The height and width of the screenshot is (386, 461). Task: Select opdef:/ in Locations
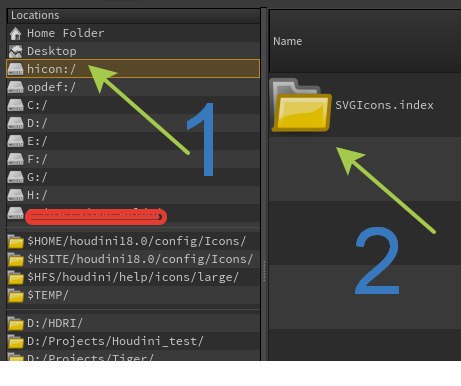[133, 87]
